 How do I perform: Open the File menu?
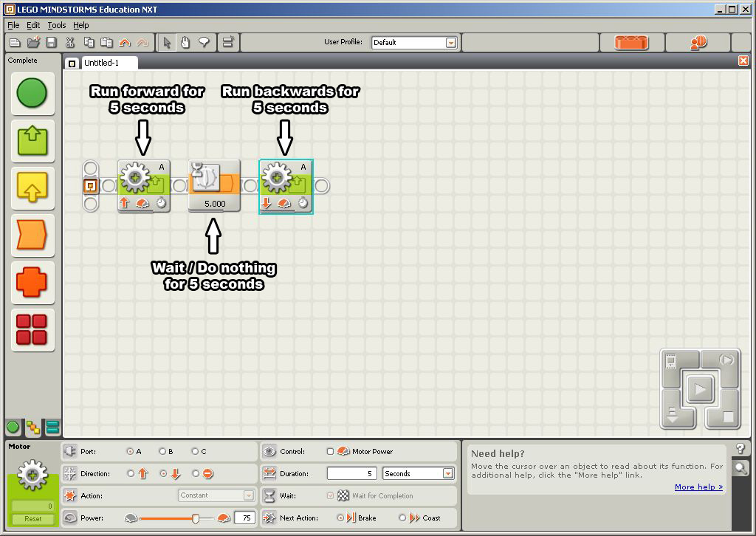pos(13,25)
